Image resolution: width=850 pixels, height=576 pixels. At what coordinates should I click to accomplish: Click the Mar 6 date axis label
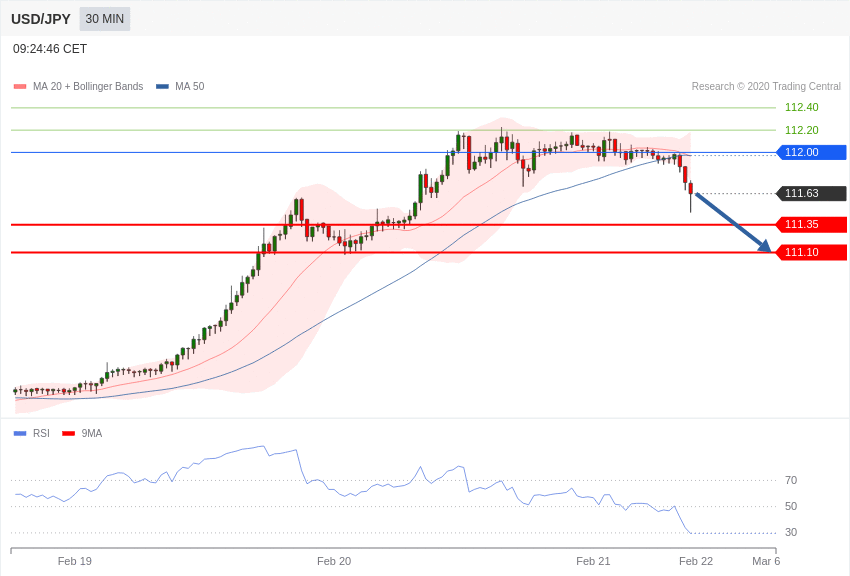(x=766, y=561)
